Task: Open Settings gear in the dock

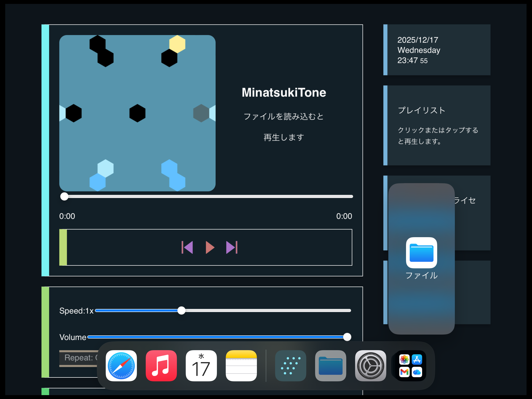Action: tap(370, 366)
